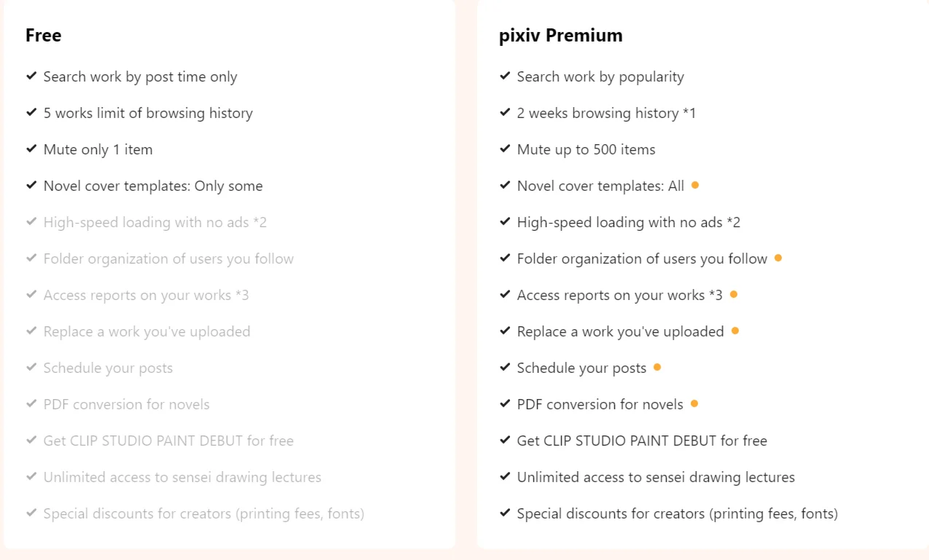Select the "Free" plan heading
929x560 pixels.
(x=44, y=35)
